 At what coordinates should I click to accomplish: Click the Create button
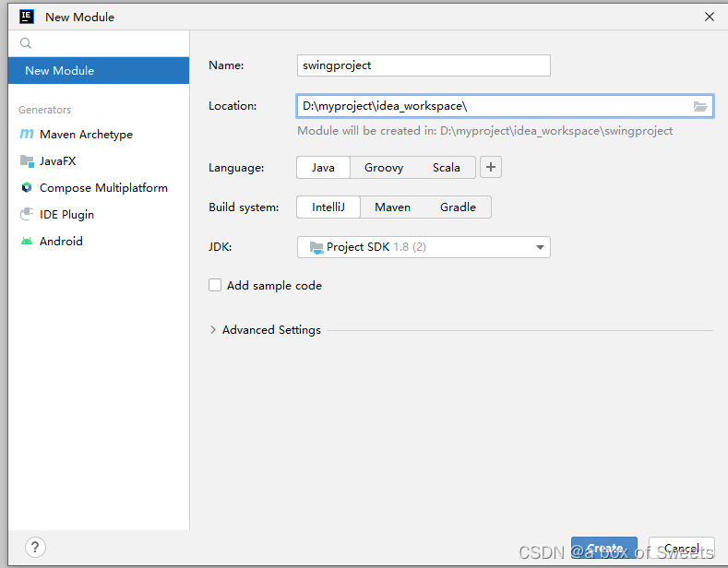click(x=604, y=548)
